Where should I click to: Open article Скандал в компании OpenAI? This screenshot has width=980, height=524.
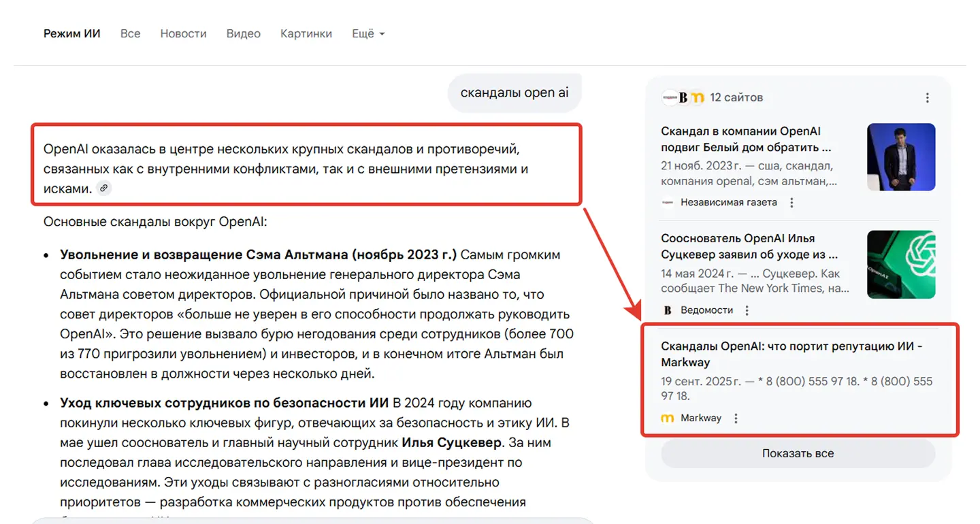click(746, 139)
